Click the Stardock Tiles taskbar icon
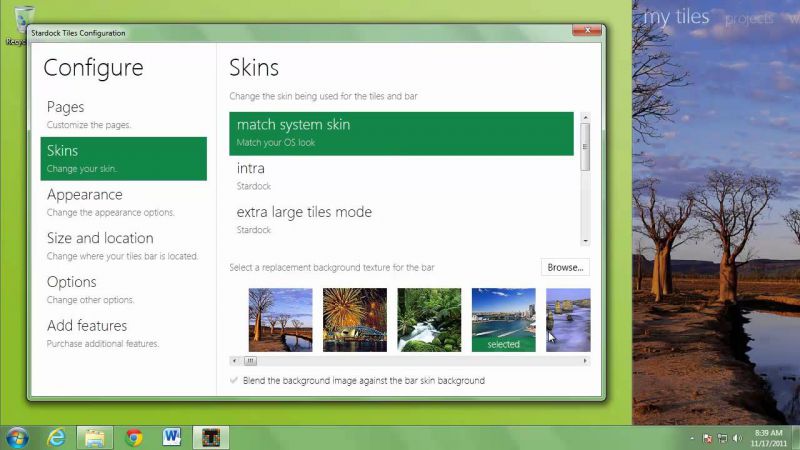 pos(211,438)
